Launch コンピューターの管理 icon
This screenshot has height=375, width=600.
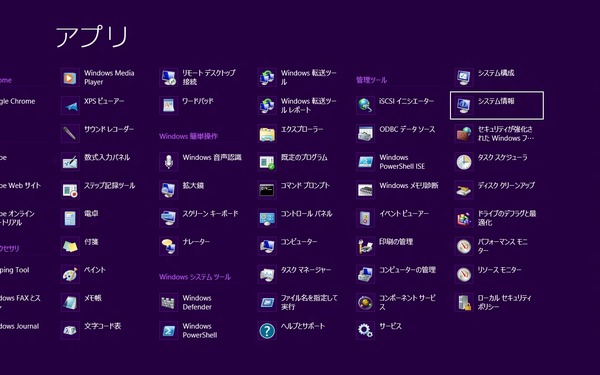(x=365, y=274)
